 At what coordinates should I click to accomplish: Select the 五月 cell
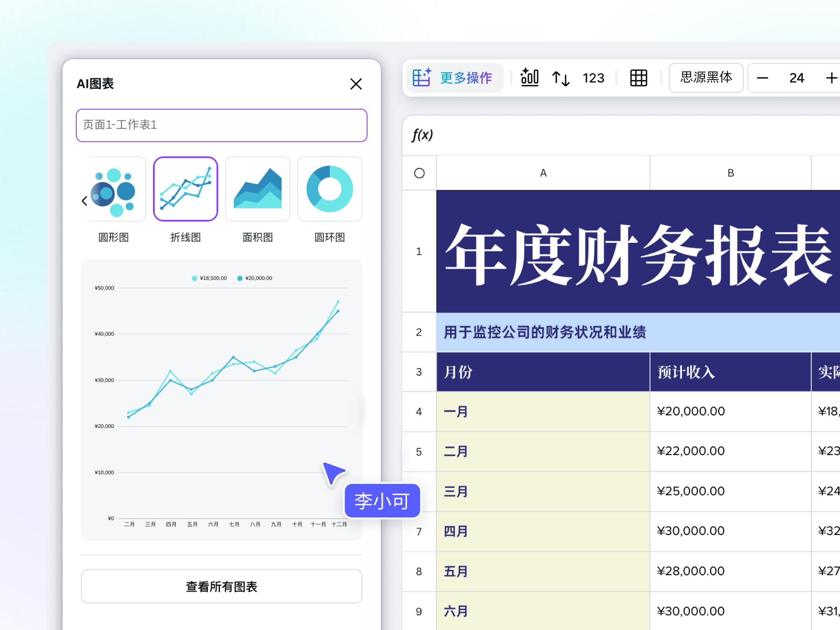543,571
